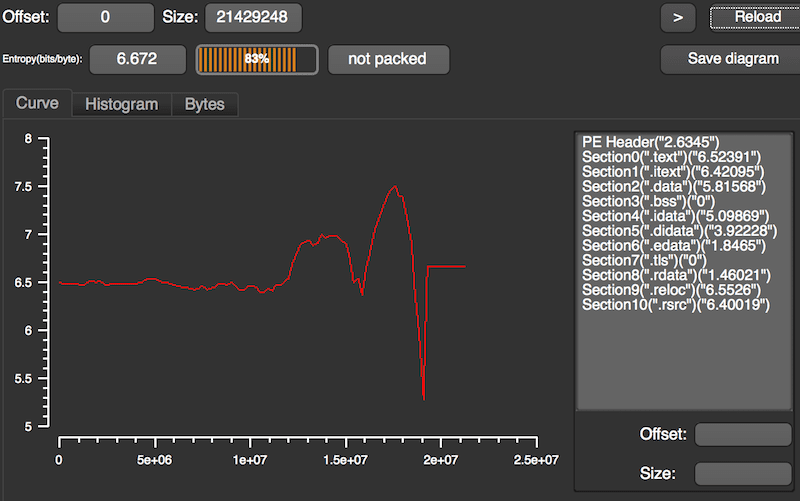Click the entropy value field 6.672

tap(137, 59)
